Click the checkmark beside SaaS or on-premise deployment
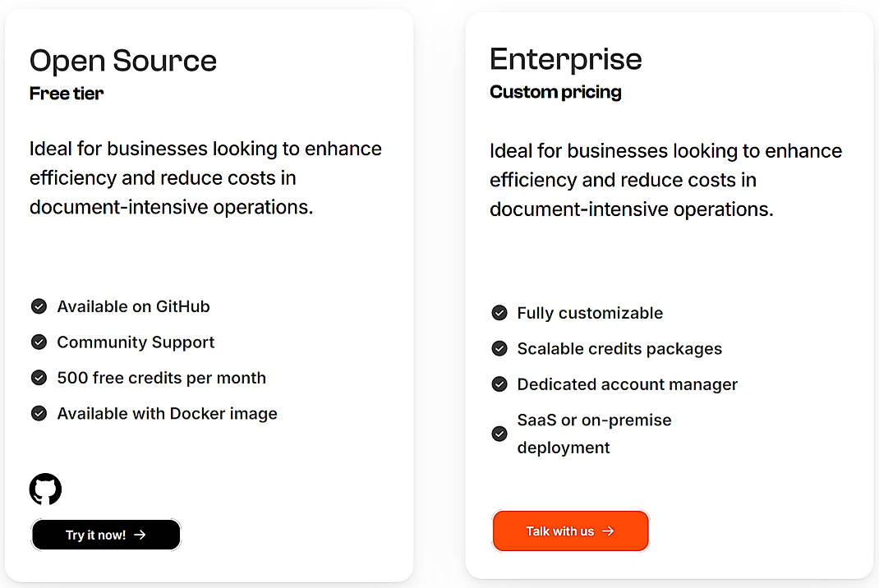The height and width of the screenshot is (588, 879). point(499,434)
